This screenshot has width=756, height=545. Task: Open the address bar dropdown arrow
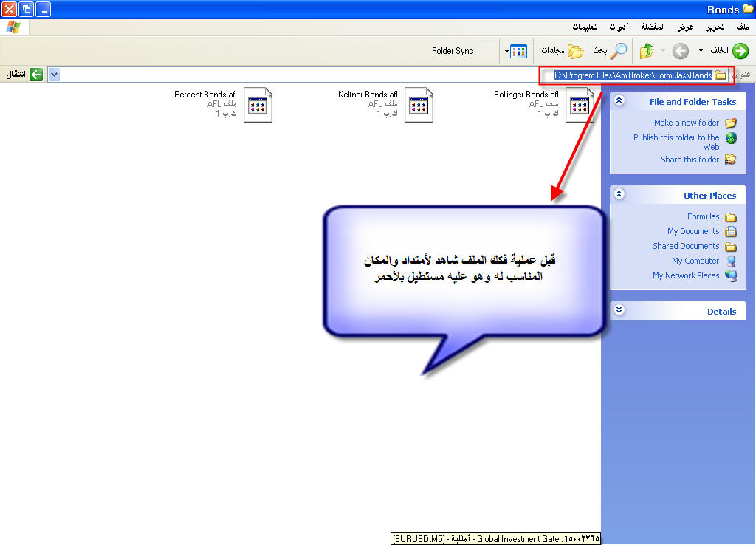[x=54, y=75]
